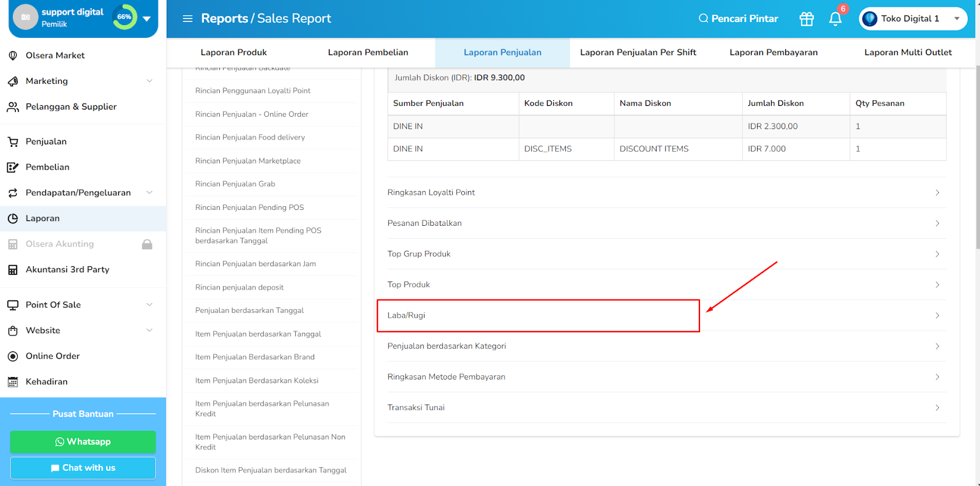Switch to Laporan Multi Outlet tab
Image resolution: width=980 pixels, height=486 pixels.
908,53
